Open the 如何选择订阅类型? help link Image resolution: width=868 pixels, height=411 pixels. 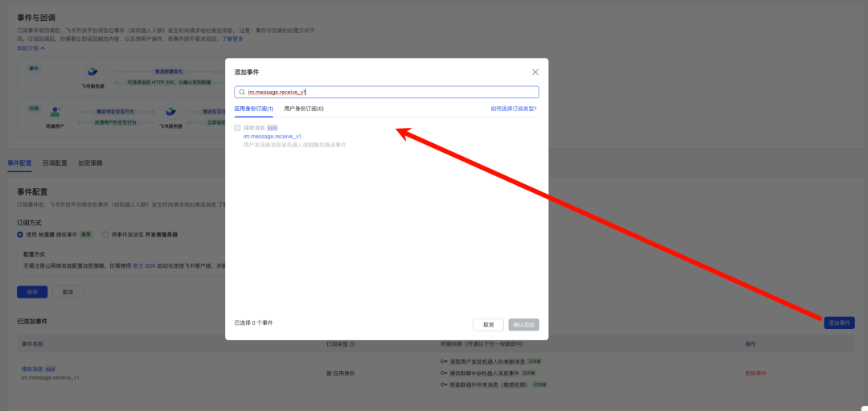(x=514, y=109)
